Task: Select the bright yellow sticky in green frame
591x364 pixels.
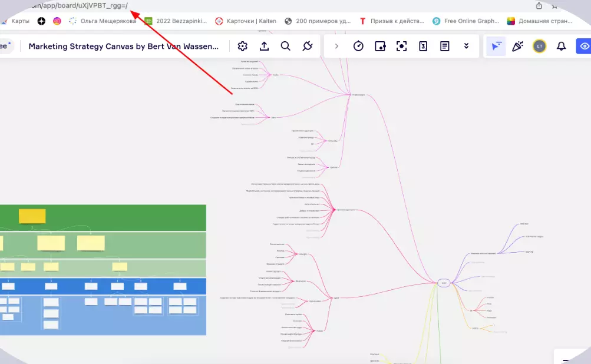Action: [x=32, y=216]
